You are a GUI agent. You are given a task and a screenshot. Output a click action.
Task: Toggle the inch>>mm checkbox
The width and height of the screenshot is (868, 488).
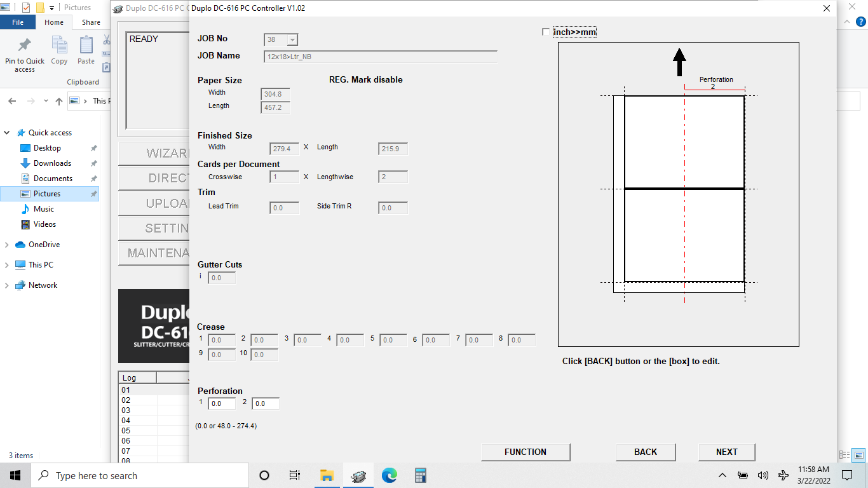(x=546, y=32)
